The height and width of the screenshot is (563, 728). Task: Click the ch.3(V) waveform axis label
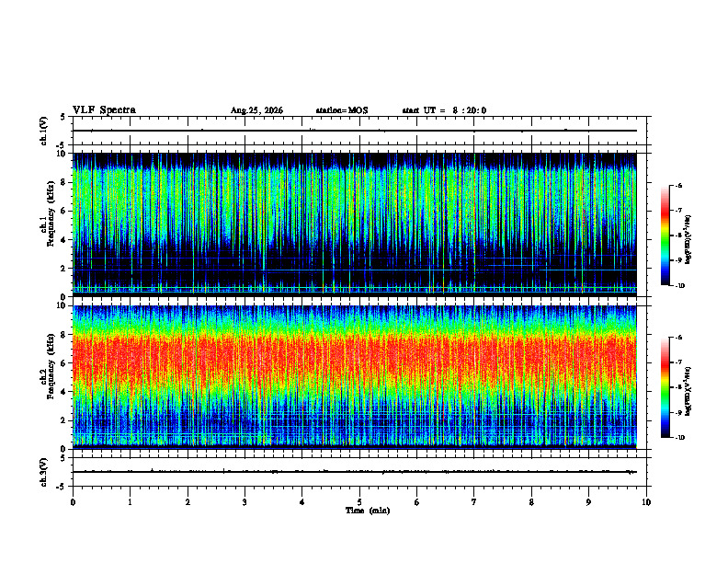click(x=44, y=472)
